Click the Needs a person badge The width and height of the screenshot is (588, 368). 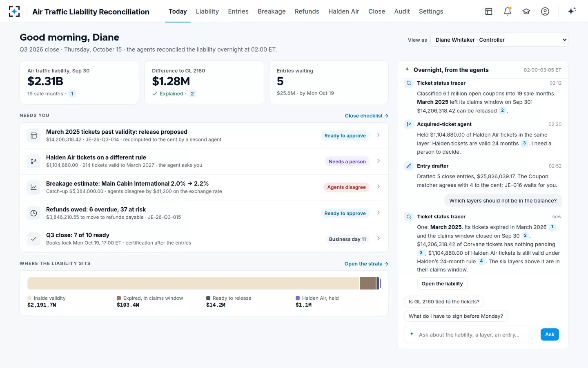point(347,162)
